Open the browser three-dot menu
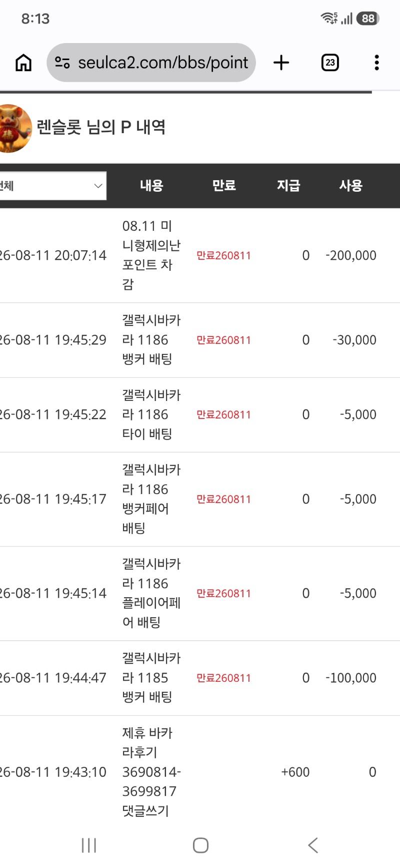Image resolution: width=400 pixels, height=868 pixels. [376, 63]
